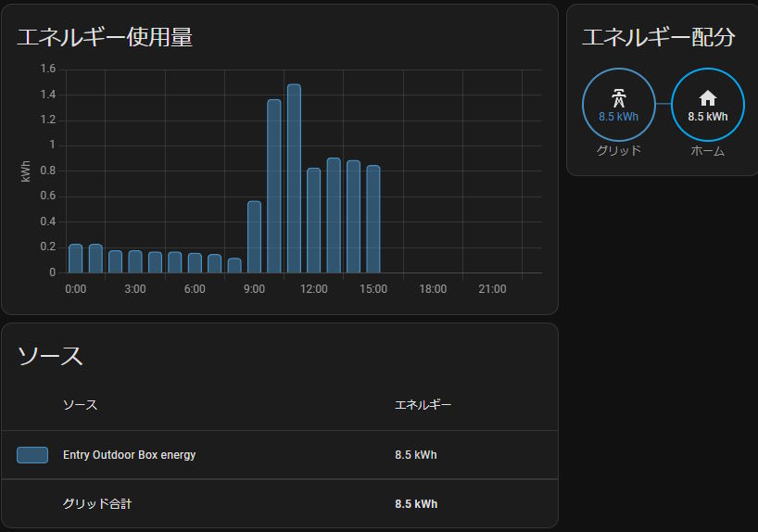Click the Entry Outdoor Box energy color swatch
758x532 pixels.
(x=32, y=455)
